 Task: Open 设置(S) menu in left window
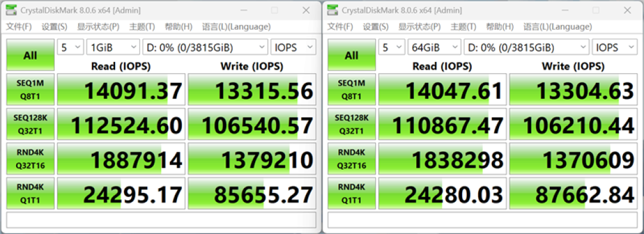[x=54, y=27]
